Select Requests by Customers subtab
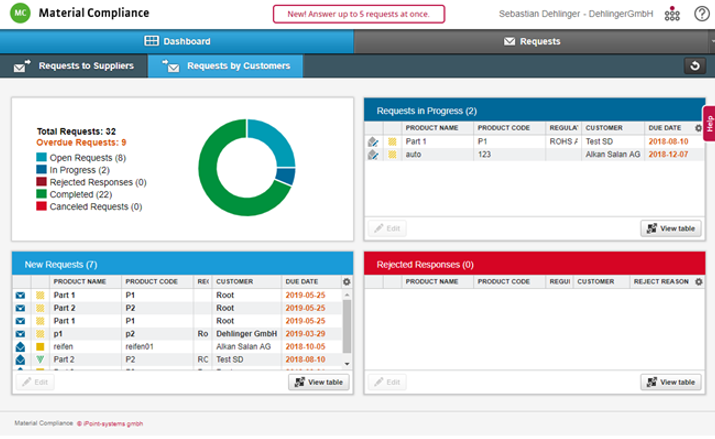 click(x=226, y=66)
